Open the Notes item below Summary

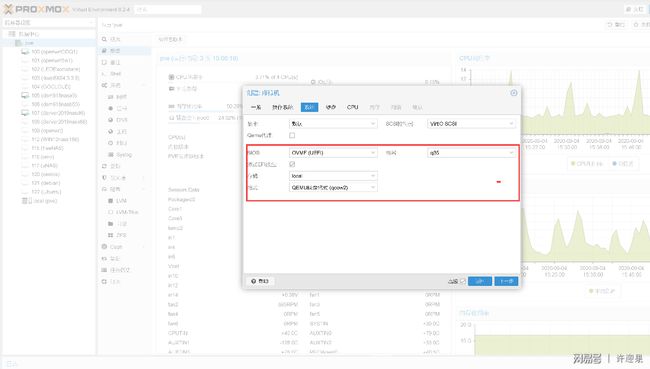pyautogui.click(x=111, y=62)
